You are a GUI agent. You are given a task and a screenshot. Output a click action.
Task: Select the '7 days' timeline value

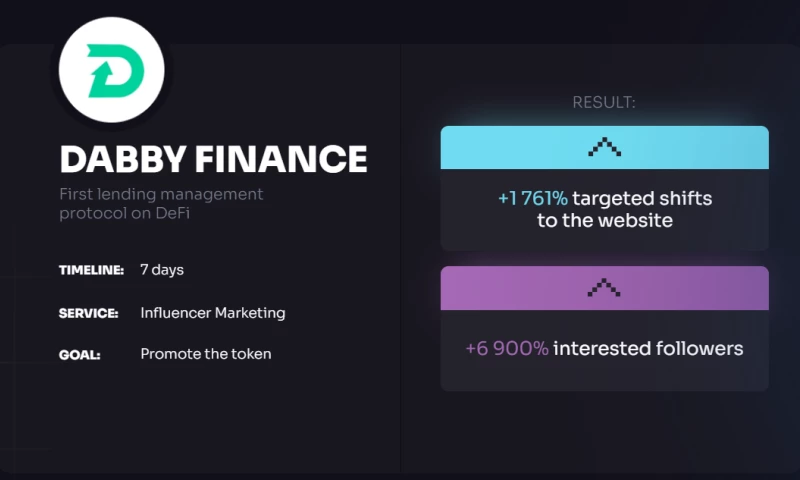[162, 270]
